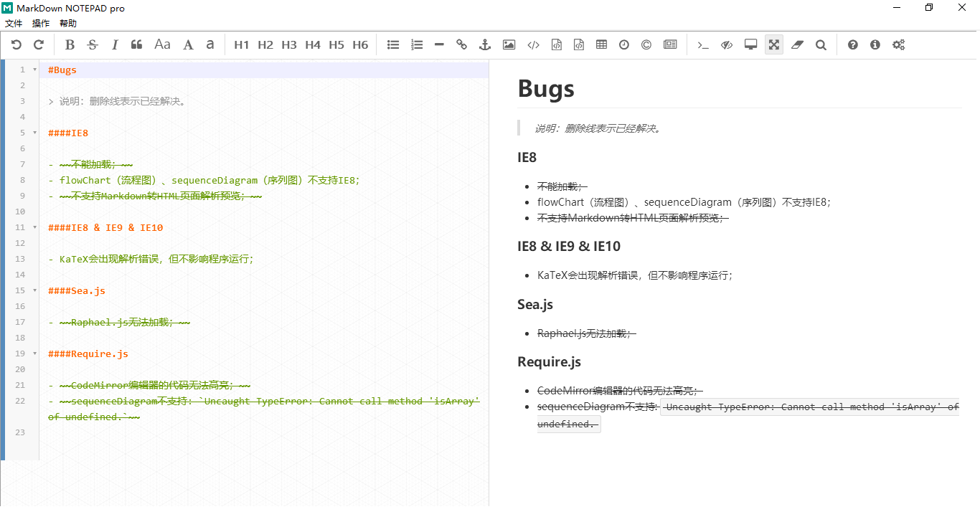Insert an unordered list
980x522 pixels.
[393, 44]
